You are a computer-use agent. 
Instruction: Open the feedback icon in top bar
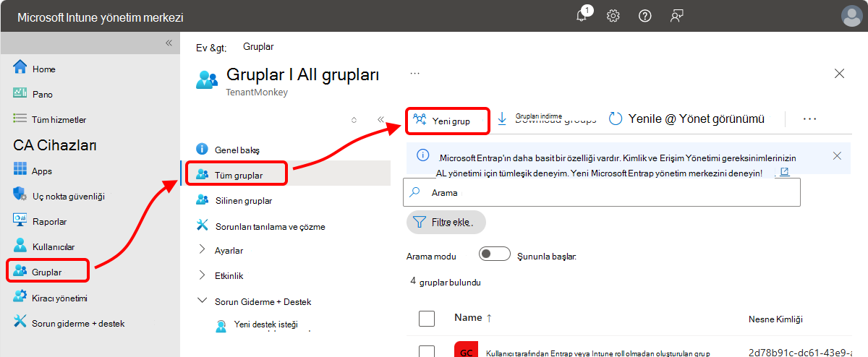[x=677, y=16]
